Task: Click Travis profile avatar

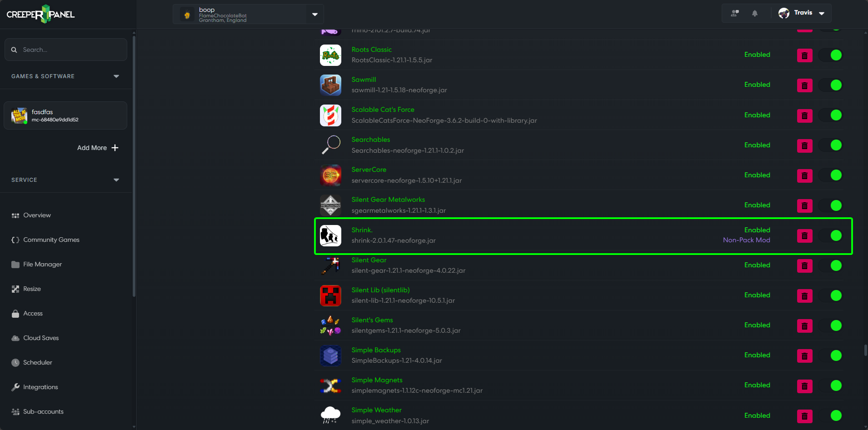Action: coord(783,13)
